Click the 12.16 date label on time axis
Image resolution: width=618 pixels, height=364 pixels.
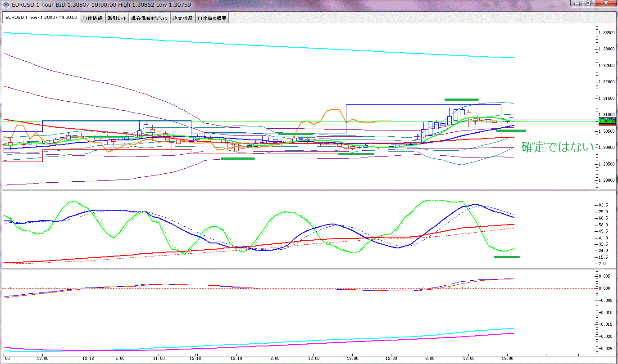click(x=88, y=359)
